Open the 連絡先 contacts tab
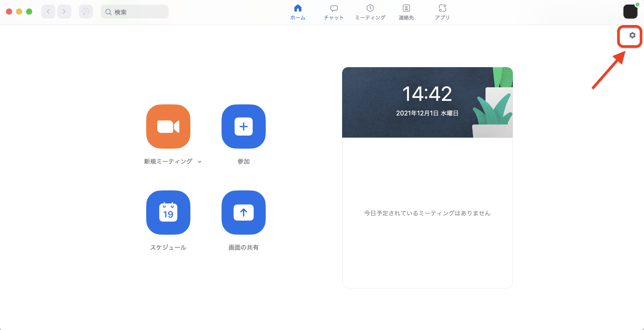 (406, 12)
